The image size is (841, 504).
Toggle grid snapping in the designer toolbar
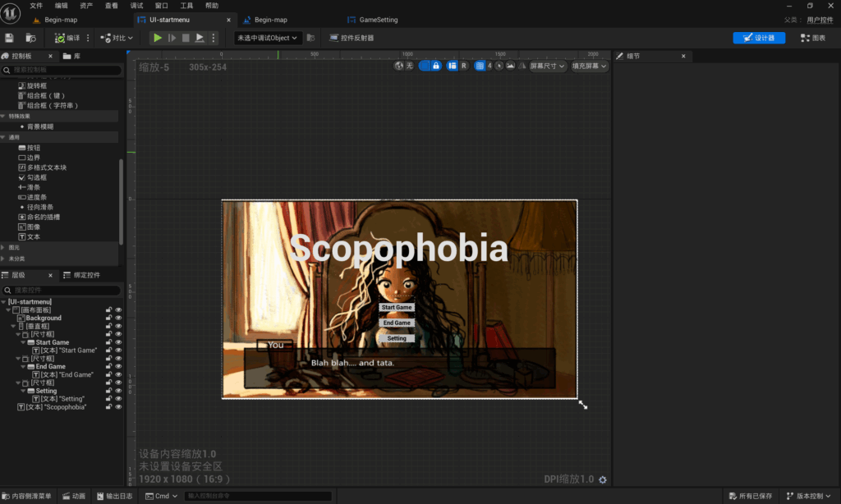point(480,66)
